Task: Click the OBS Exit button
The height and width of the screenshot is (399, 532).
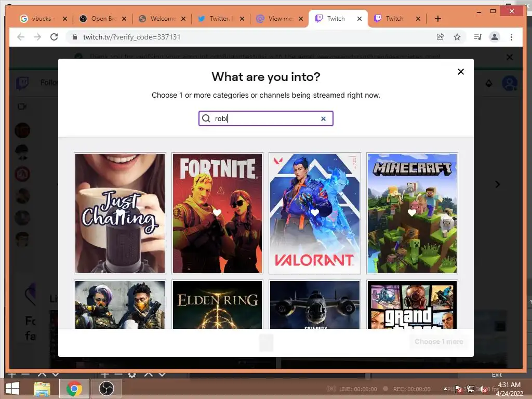Action: [x=497, y=375]
